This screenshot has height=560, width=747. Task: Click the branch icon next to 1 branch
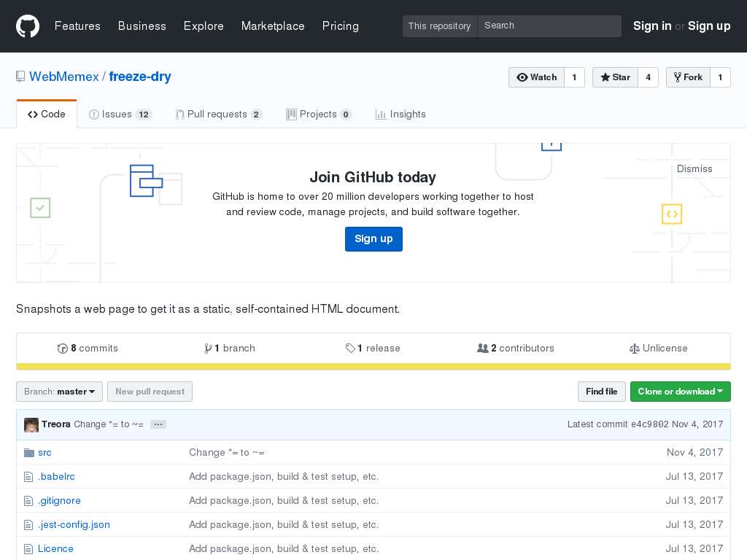click(x=208, y=349)
